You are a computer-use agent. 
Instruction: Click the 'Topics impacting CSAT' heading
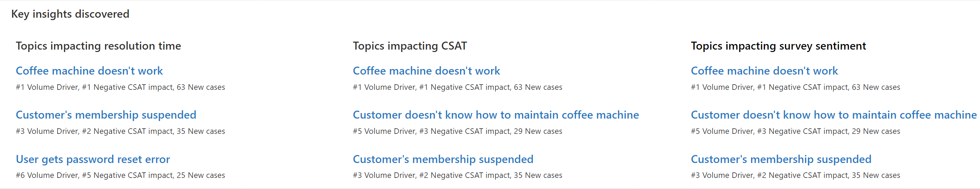[x=410, y=46]
